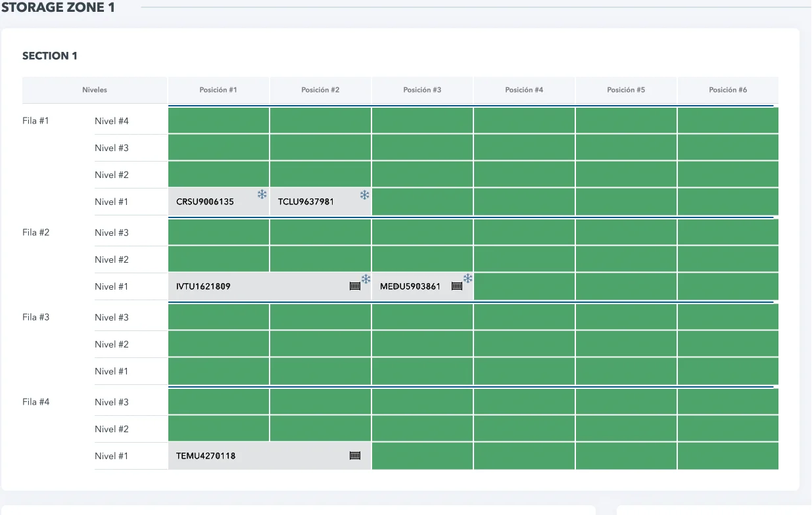The height and width of the screenshot is (515, 812).
Task: Click snowflake icon on container CRSU9006135
Action: tap(262, 194)
